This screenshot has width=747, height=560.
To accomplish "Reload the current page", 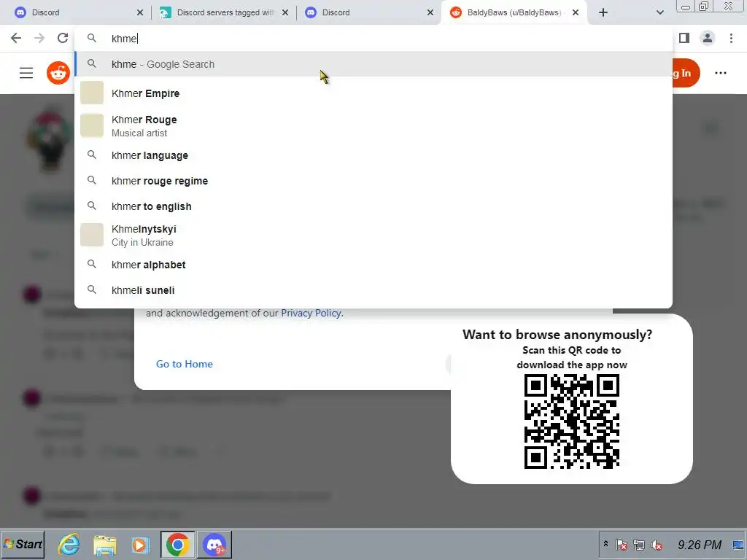I will (x=63, y=38).
